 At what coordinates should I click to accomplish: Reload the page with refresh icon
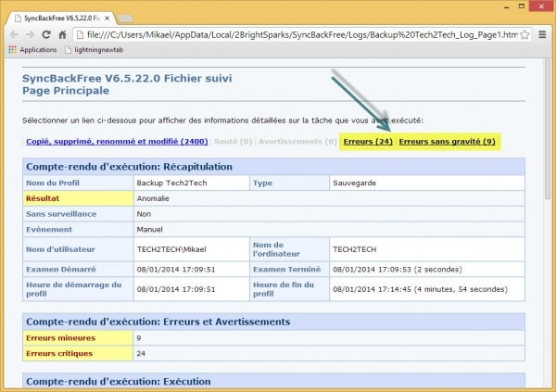pos(46,35)
